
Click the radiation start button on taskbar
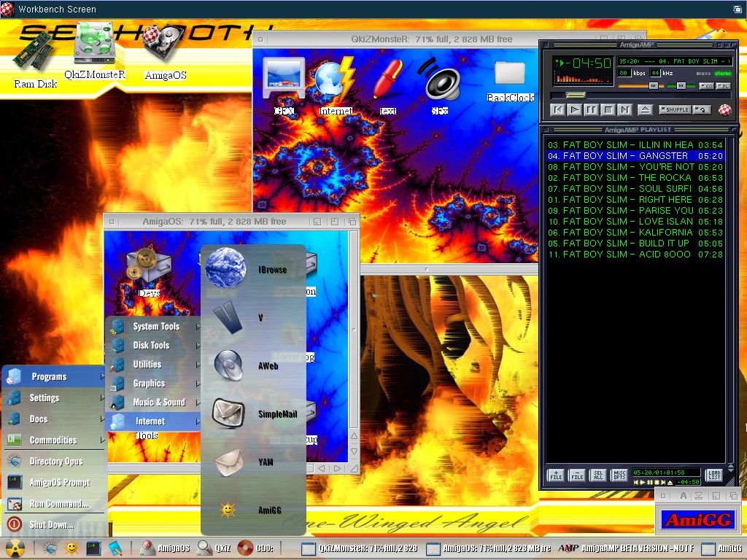15,548
